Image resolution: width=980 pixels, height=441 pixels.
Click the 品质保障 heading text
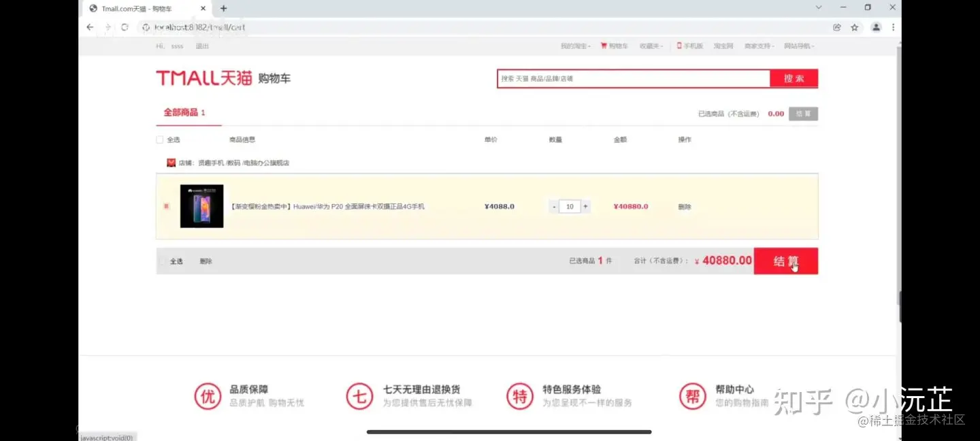249,389
